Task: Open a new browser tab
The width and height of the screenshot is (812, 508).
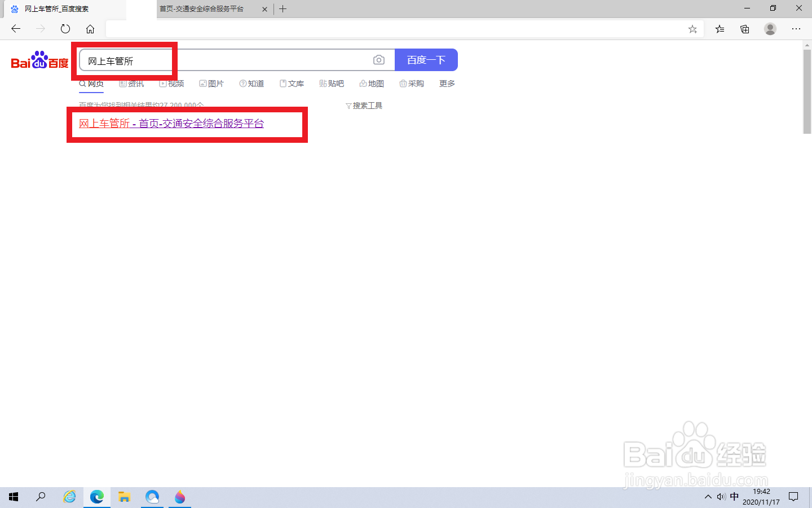Action: click(283, 9)
